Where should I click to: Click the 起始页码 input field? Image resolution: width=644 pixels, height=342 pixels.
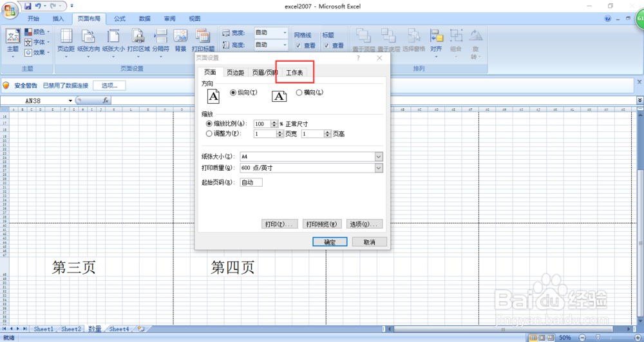pyautogui.click(x=251, y=182)
